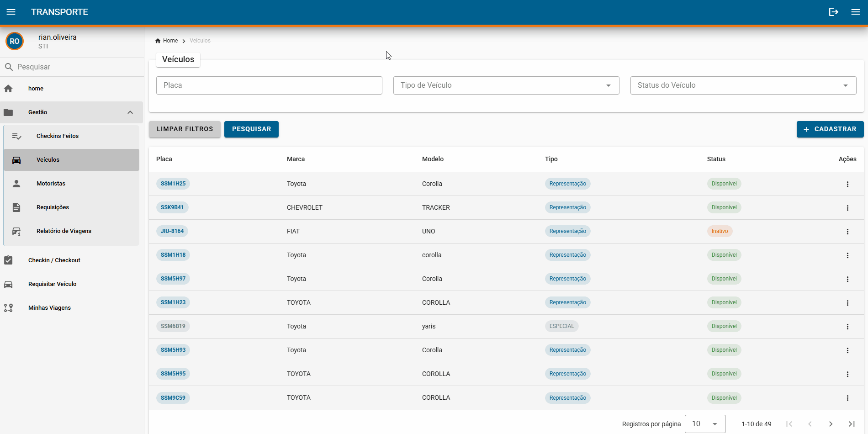Click the Marca column header
The image size is (868, 434).
tap(296, 159)
